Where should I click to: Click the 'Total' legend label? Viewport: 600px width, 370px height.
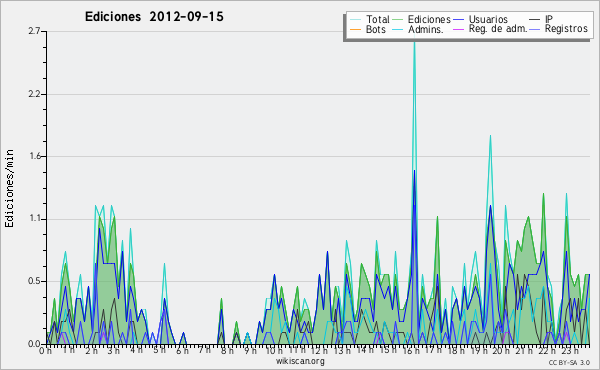tap(378, 19)
